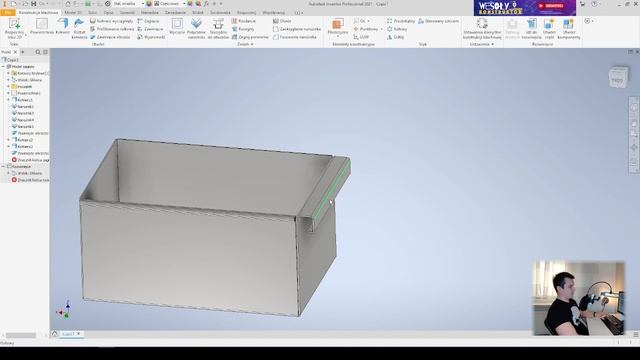Image resolution: width=640 pixels, height=360 pixels.
Task: Switch to the Model 3D ribbon tab
Action: coord(73,13)
